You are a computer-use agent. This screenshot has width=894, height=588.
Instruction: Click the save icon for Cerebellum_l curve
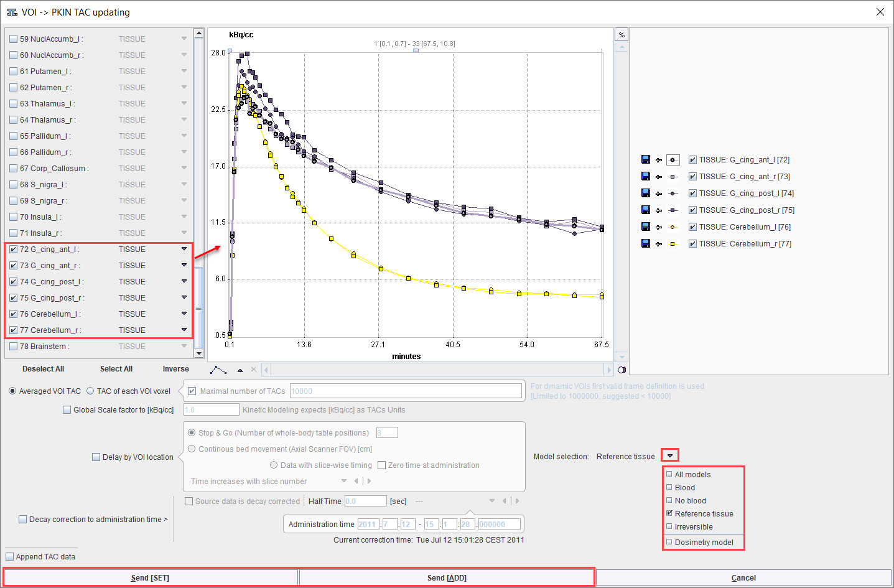point(645,227)
